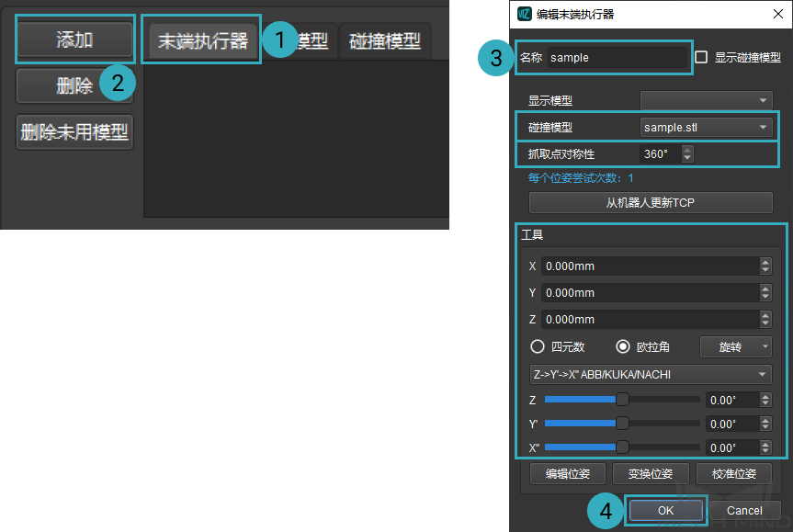793x532 pixels.
Task: Click the 编辑位姿 button
Action: (568, 474)
